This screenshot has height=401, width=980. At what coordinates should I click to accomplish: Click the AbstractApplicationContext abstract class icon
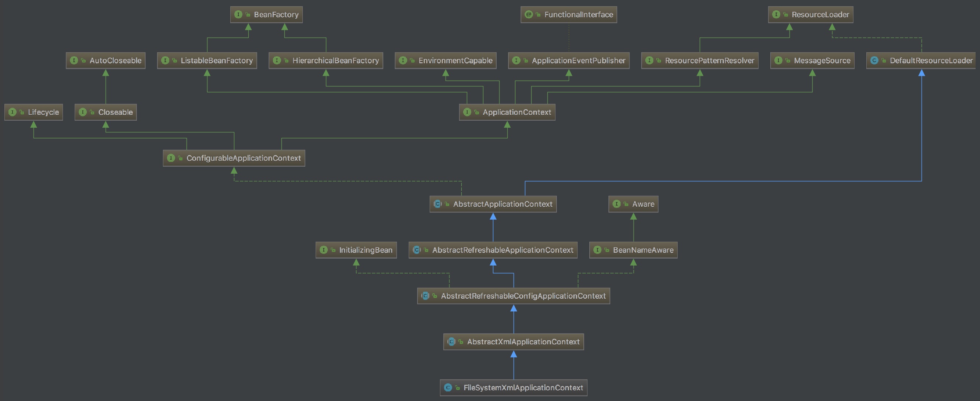click(437, 204)
